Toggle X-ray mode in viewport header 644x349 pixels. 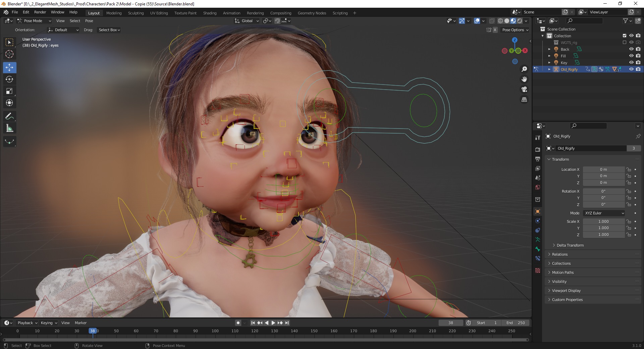click(492, 21)
